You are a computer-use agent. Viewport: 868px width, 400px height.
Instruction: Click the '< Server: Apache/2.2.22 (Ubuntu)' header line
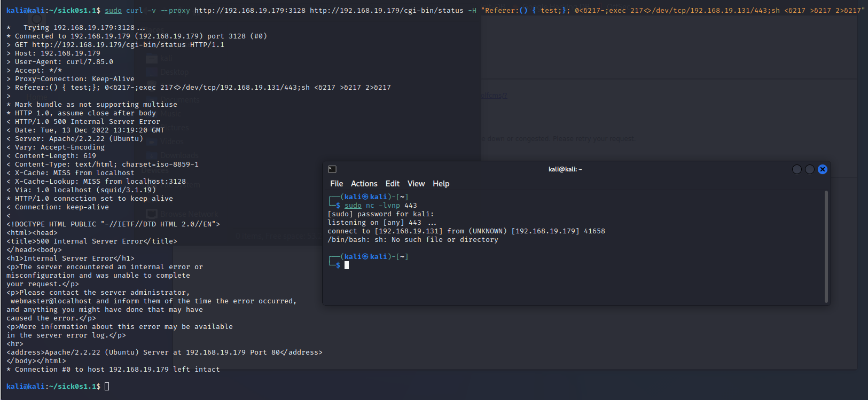tap(75, 138)
